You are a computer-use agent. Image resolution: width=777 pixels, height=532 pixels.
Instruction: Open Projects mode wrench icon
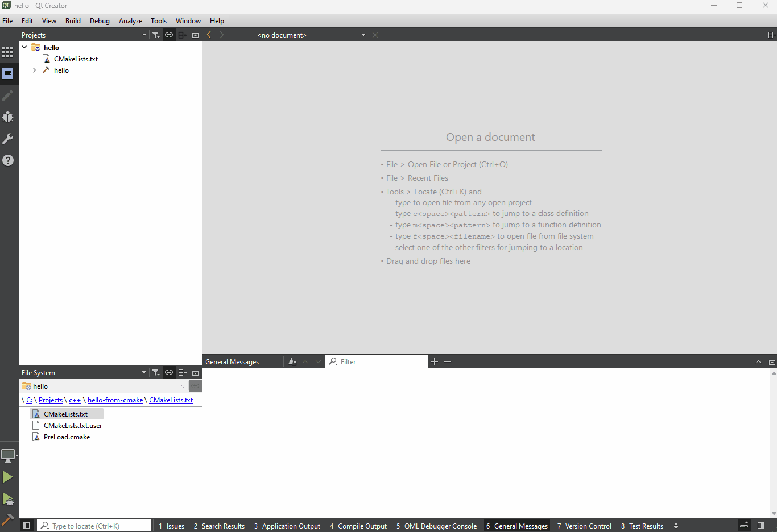click(8, 139)
